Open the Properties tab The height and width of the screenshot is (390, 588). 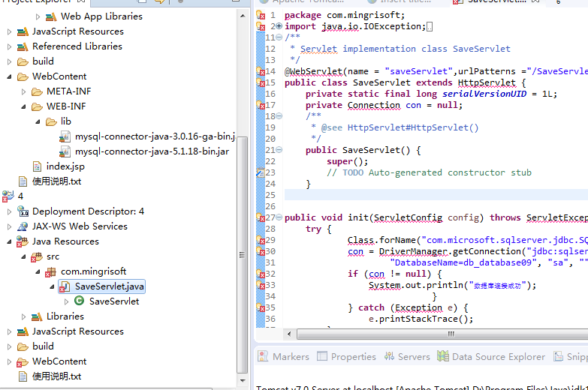(346, 357)
